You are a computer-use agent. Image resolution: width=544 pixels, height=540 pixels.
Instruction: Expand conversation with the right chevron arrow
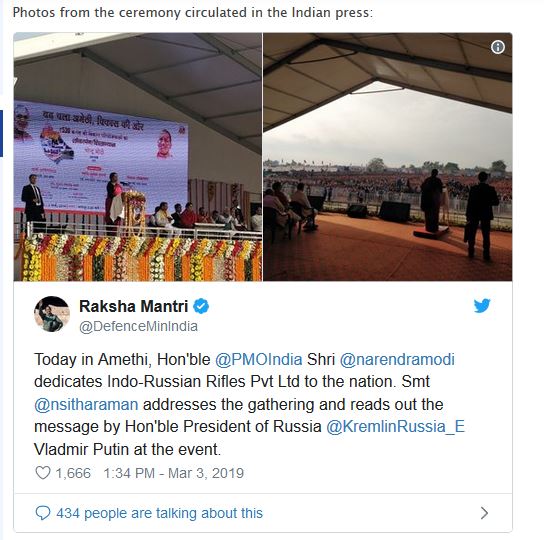[x=484, y=513]
